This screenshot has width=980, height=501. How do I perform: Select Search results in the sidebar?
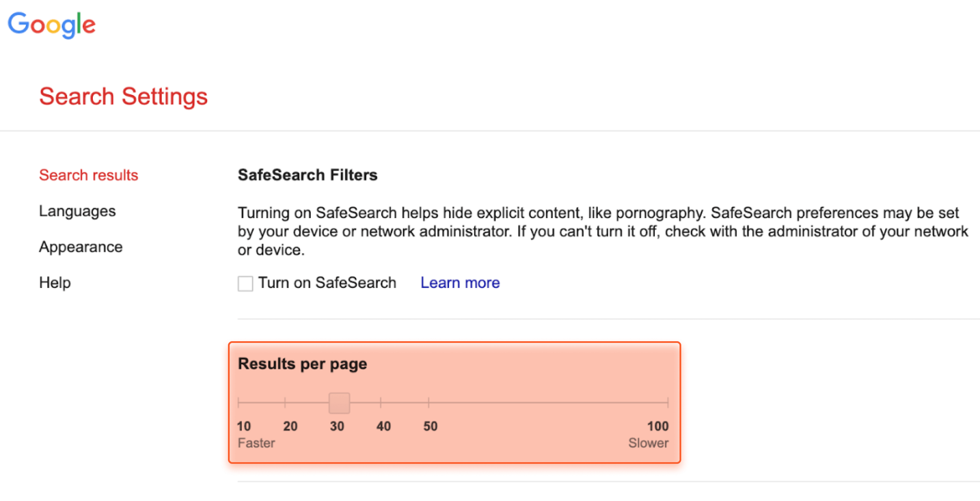click(89, 175)
